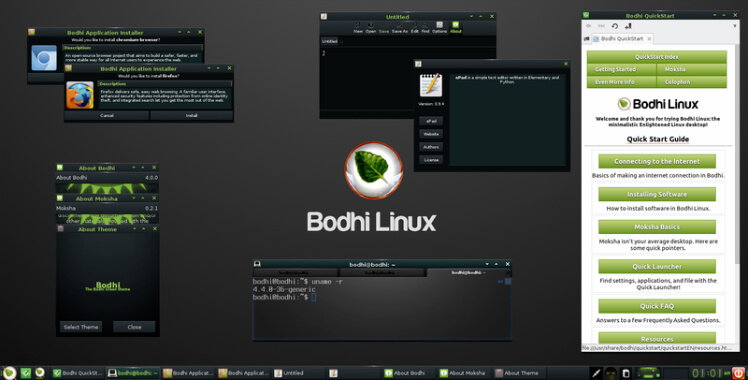This screenshot has height=380, width=748.
Task: Click the highlighted About icon in ePad toolbar
Action: click(456, 27)
